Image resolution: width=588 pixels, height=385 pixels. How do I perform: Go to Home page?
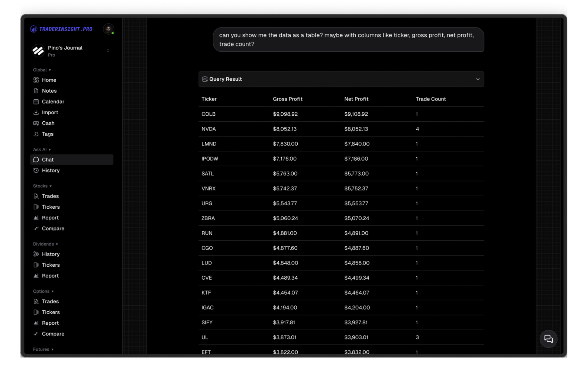[49, 80]
